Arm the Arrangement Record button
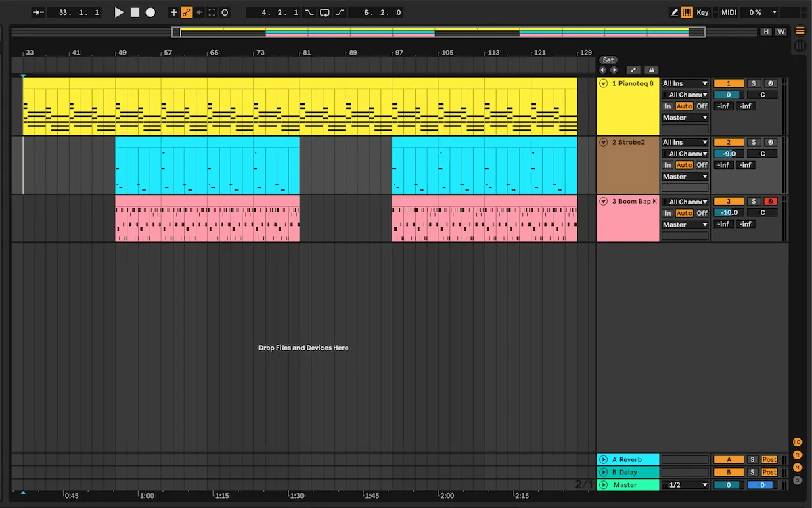This screenshot has width=812, height=508. 150,12
